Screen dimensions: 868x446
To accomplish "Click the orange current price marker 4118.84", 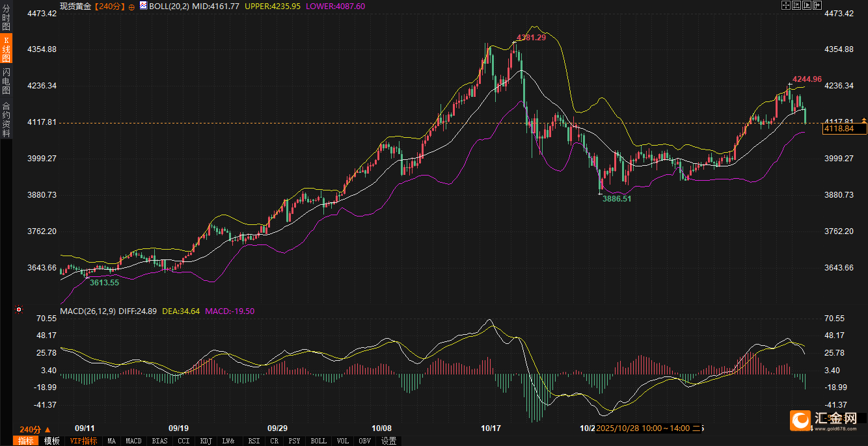I will (843, 129).
